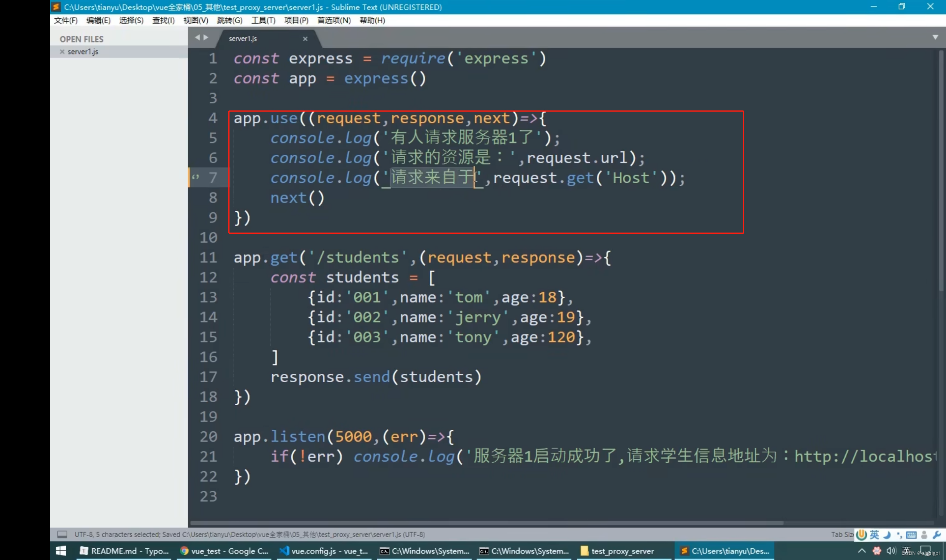This screenshot has width=946, height=560.
Task: Click '/students' string in line 11
Action: tap(358, 257)
